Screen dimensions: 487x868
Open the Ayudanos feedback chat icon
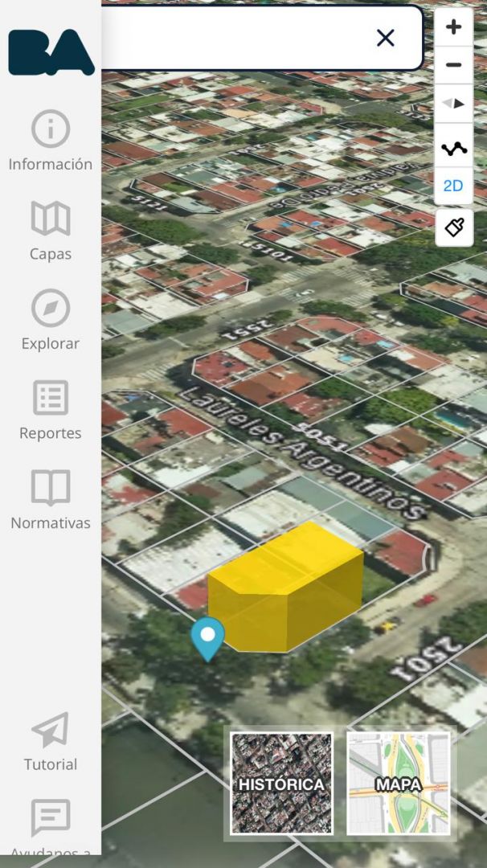(x=51, y=818)
